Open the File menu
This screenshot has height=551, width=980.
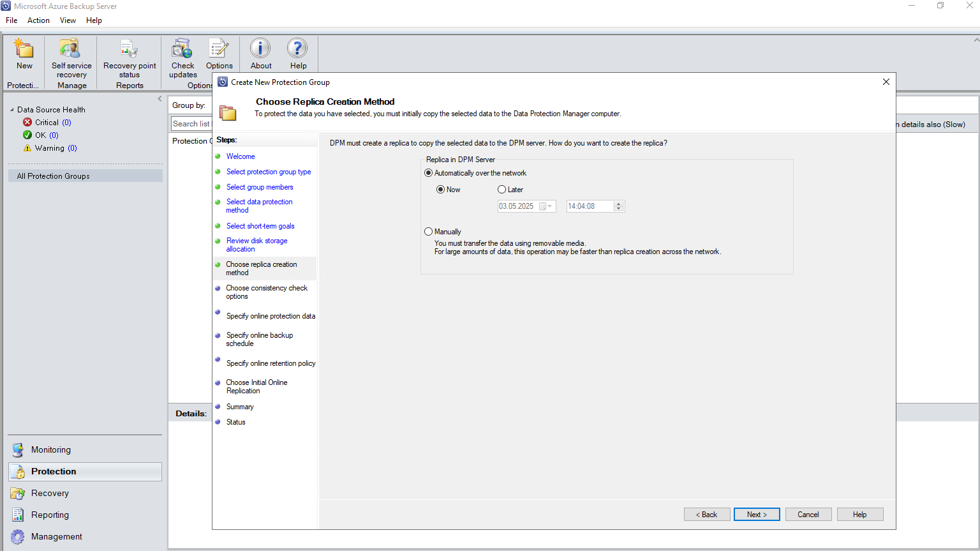tap(11, 20)
